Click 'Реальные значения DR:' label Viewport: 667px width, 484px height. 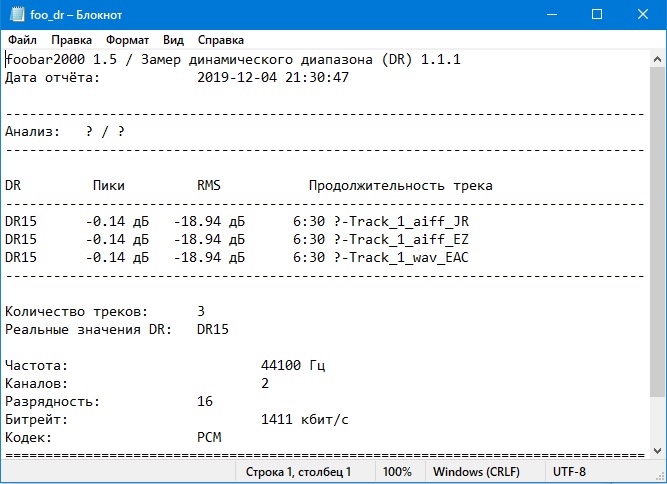click(88, 330)
